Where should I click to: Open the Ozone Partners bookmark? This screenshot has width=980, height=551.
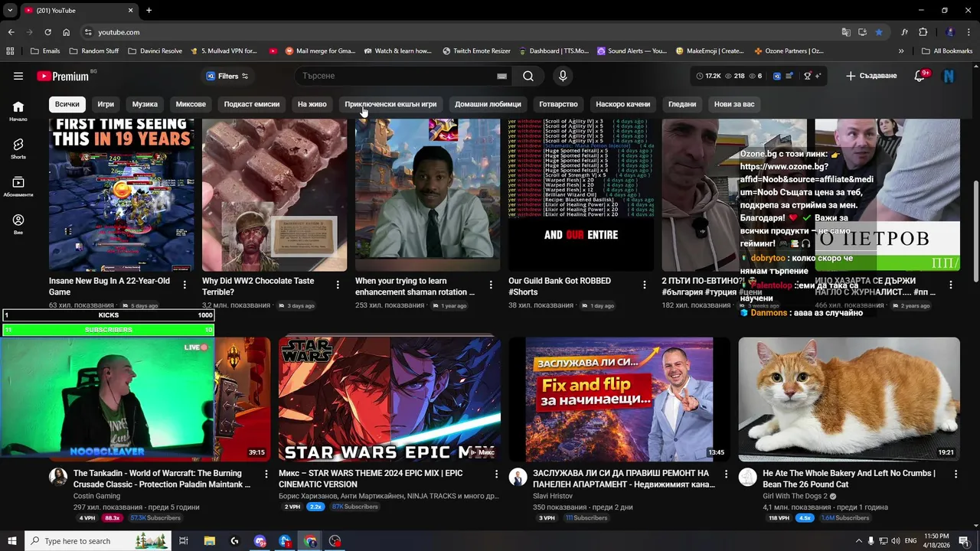click(x=789, y=51)
